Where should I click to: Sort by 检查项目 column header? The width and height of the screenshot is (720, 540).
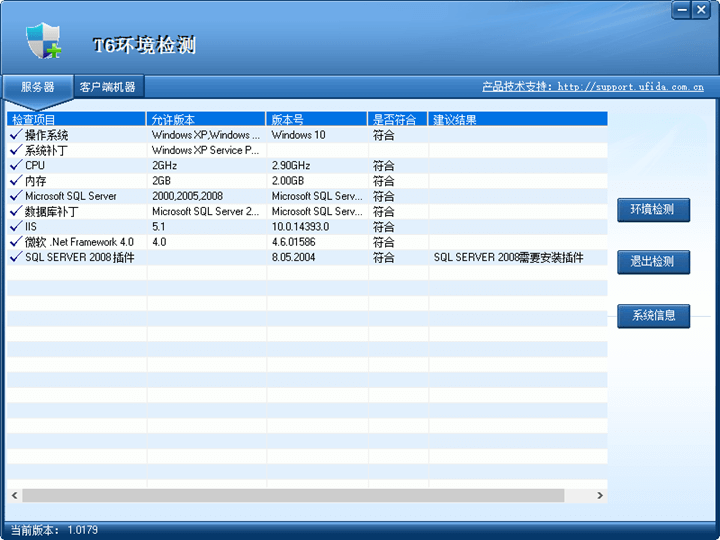click(76, 119)
